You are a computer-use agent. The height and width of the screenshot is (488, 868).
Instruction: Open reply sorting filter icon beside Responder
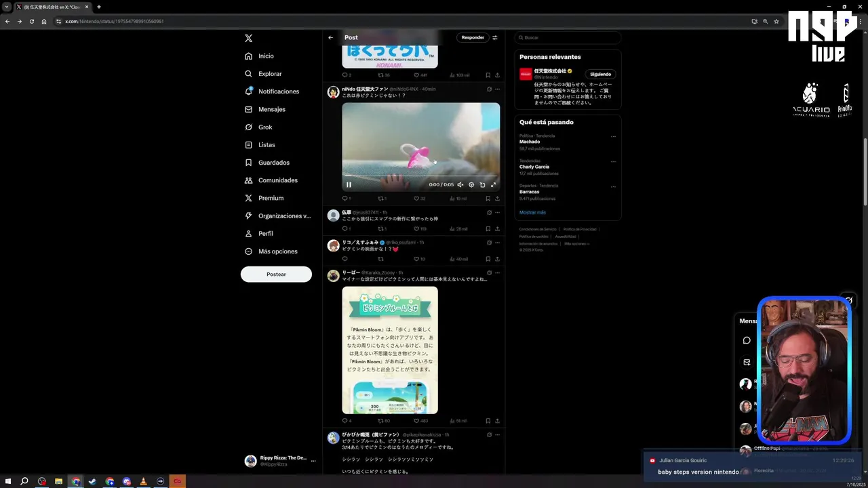[495, 38]
